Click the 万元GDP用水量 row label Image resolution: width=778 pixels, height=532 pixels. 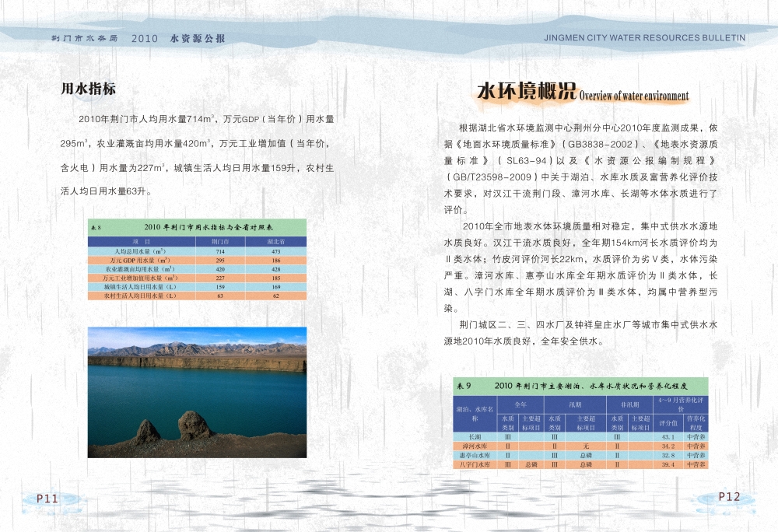[x=141, y=261]
